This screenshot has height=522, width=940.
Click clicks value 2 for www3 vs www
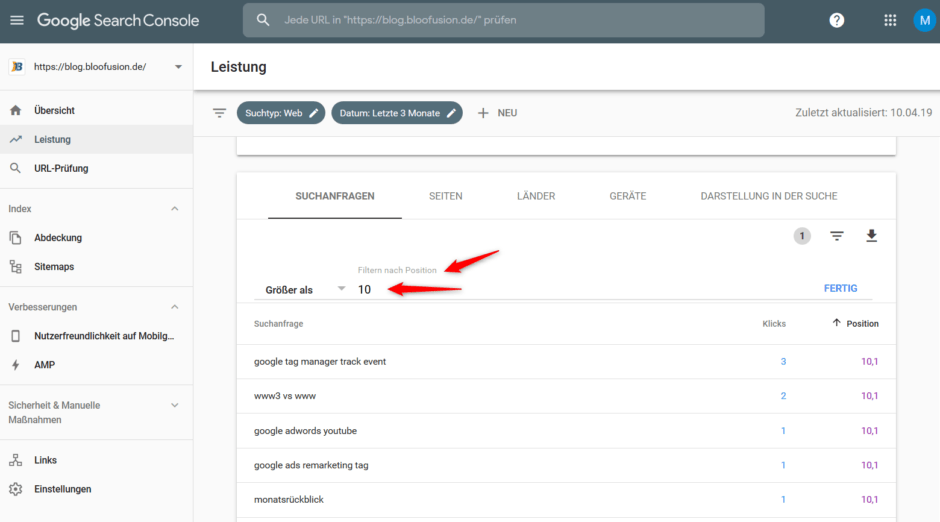[x=783, y=396]
